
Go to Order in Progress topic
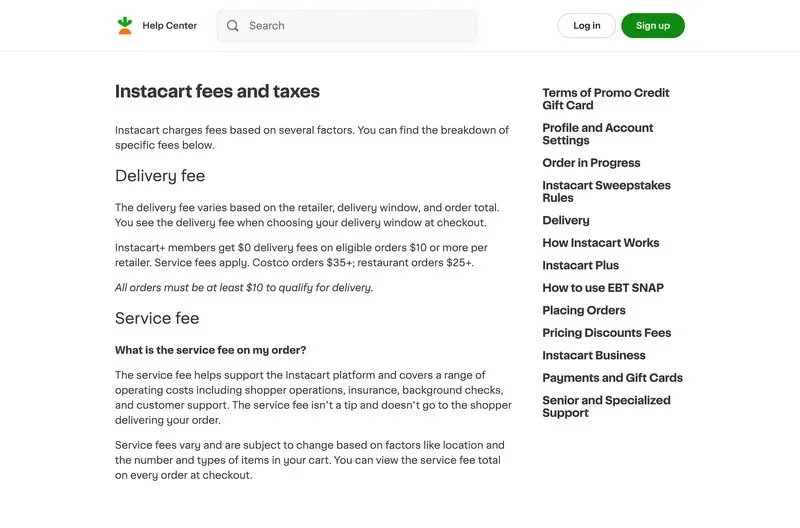pos(591,163)
